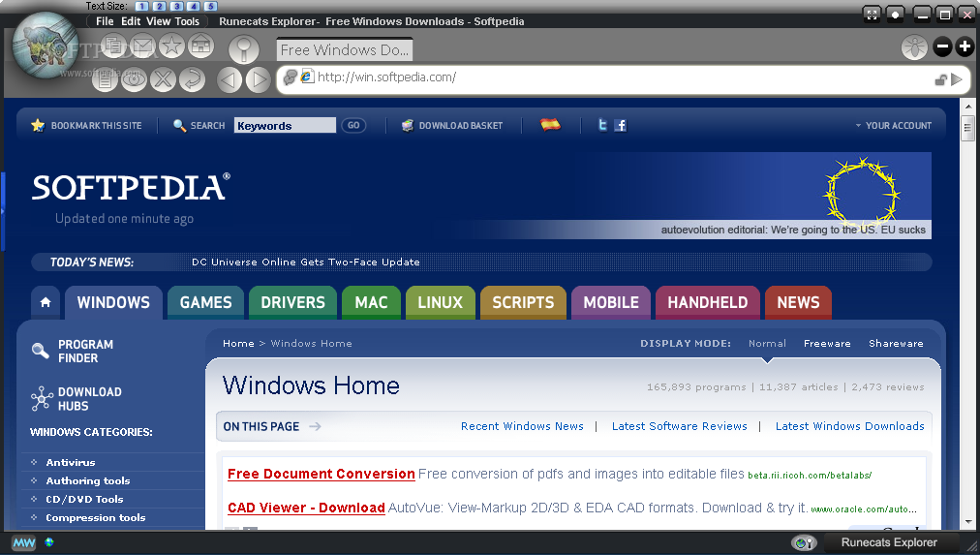The width and height of the screenshot is (980, 555).
Task: Click the mail envelope toolbar icon
Action: tap(142, 46)
